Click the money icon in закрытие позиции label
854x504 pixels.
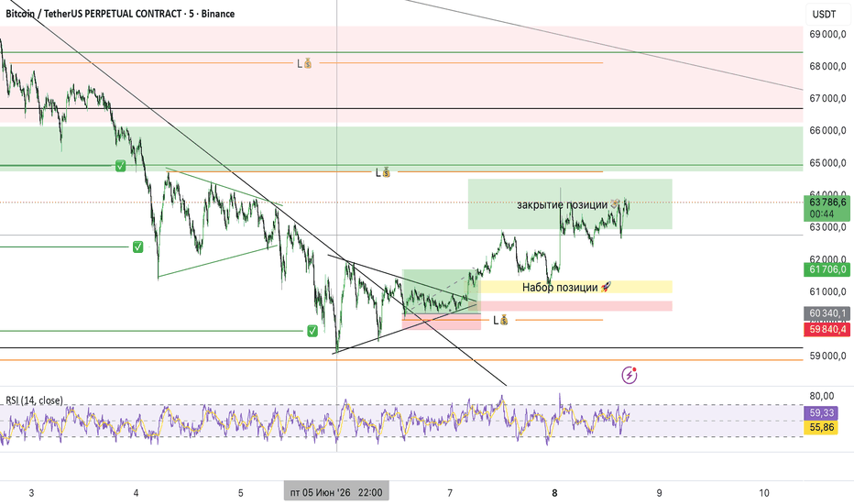[x=614, y=204]
